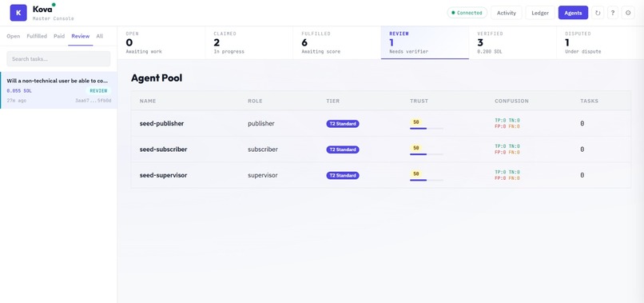Image resolution: width=644 pixels, height=303 pixels.
Task: Select the FULFILLED stat card
Action: click(337, 42)
